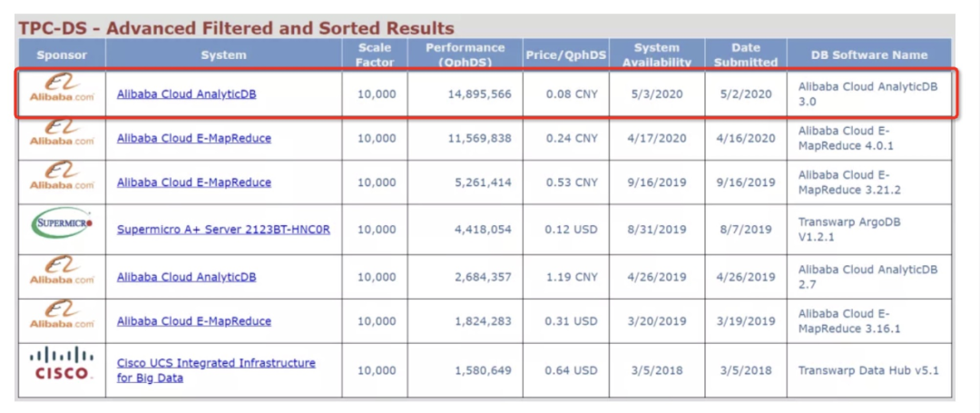Open the E-MapReduce link with 1,824,283 QphDS
Image resolution: width=980 pixels, height=413 pixels.
(x=193, y=320)
